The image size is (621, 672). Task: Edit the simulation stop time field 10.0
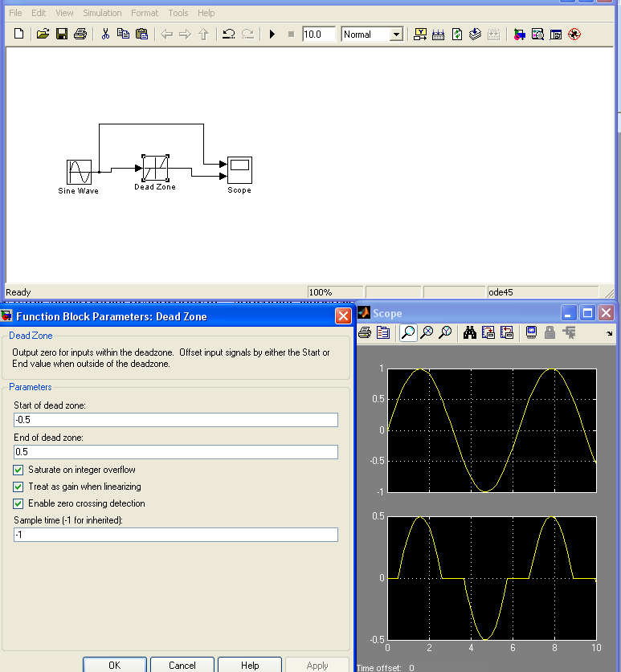click(x=319, y=35)
